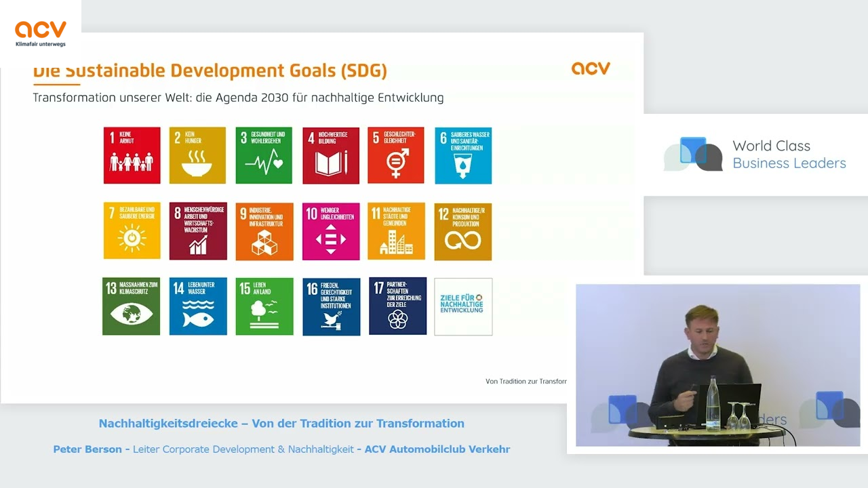Click the SDG 15 Leben an Land icon
The height and width of the screenshot is (488, 868).
coord(264,306)
